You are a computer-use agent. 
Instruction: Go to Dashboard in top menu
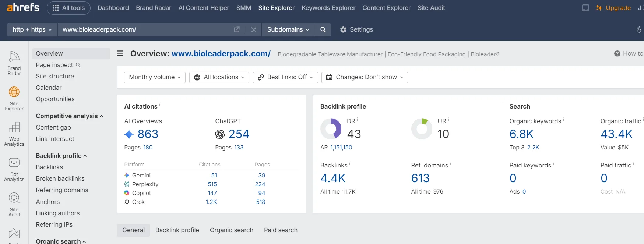(113, 8)
